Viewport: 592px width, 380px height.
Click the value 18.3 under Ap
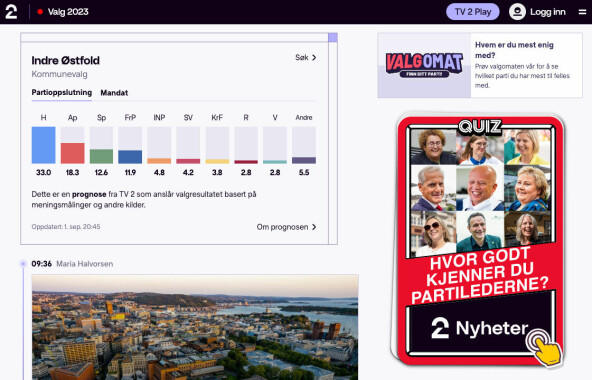[72, 173]
